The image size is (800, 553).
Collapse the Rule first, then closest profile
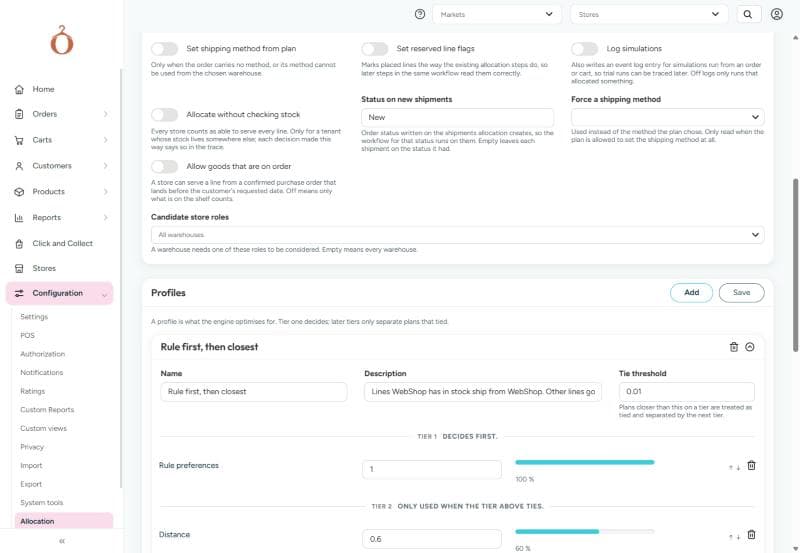pos(749,347)
